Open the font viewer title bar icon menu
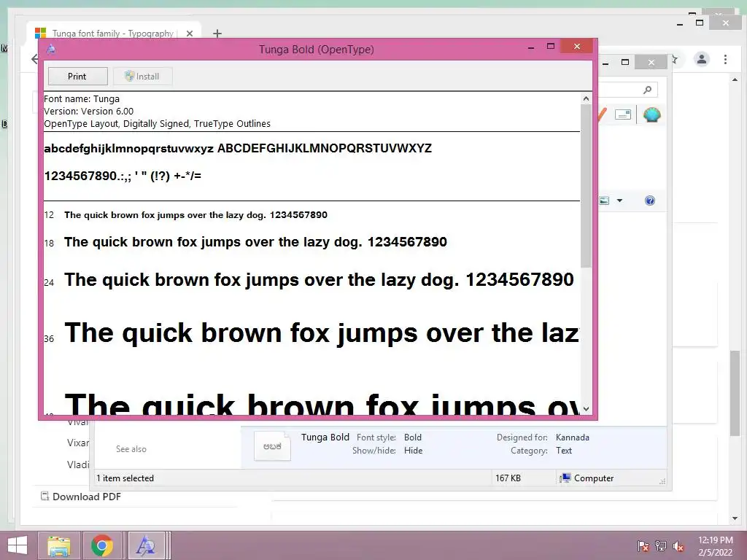This screenshot has height=560, width=747. [51, 49]
